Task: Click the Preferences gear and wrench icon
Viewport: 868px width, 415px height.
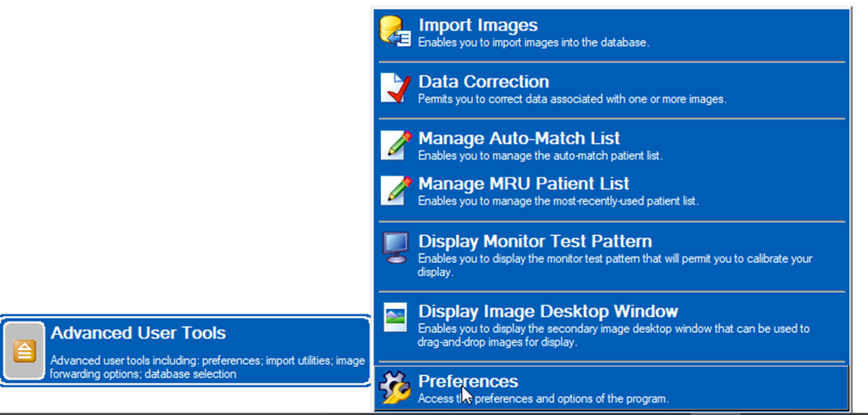Action: [x=394, y=387]
